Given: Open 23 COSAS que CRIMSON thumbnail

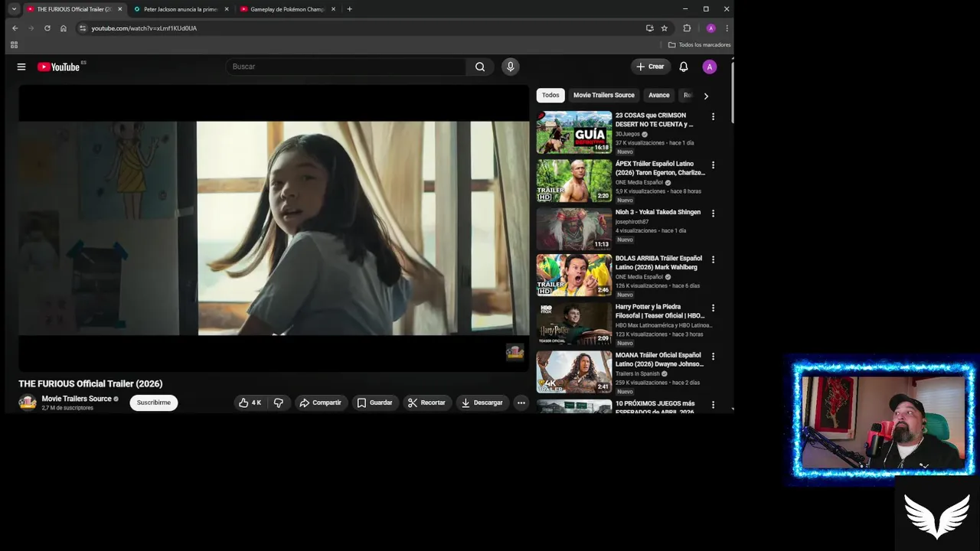Looking at the screenshot, I should coord(574,132).
